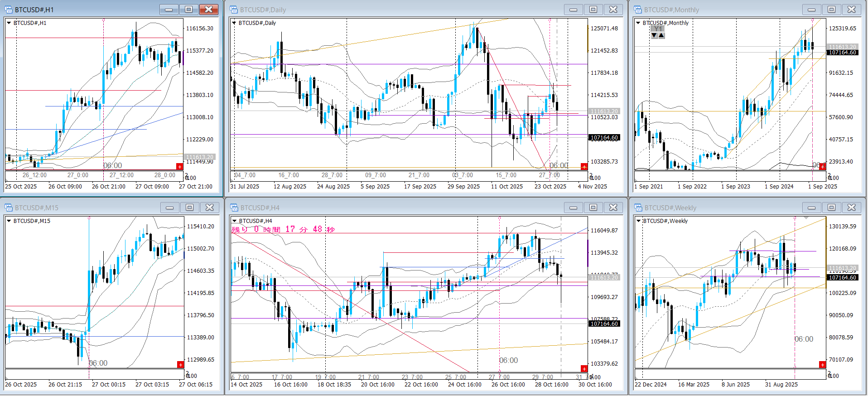The image size is (868, 396).
Task: Expand the triangle next to BTCUSD#,Daily label
Action: click(234, 23)
